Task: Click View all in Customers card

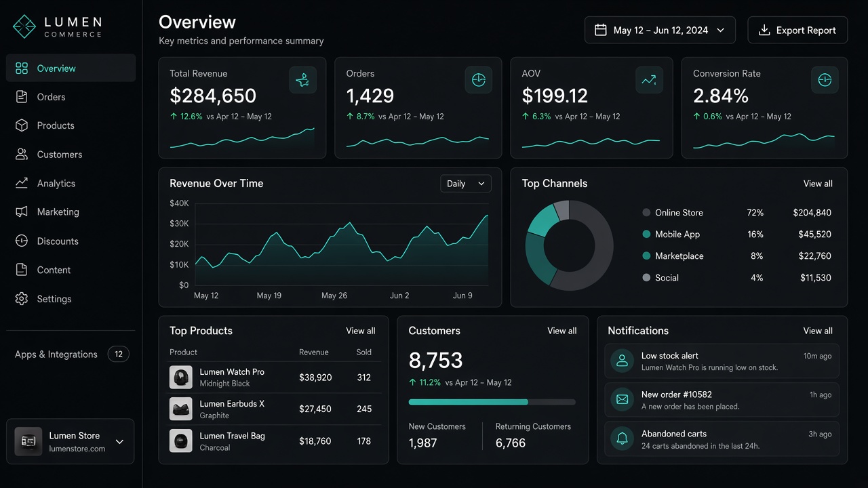Action: (562, 331)
